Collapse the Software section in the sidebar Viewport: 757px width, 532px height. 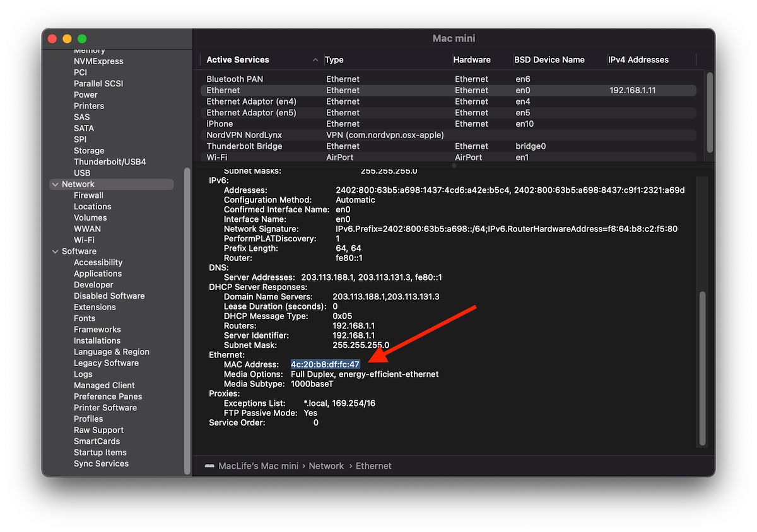pos(56,251)
